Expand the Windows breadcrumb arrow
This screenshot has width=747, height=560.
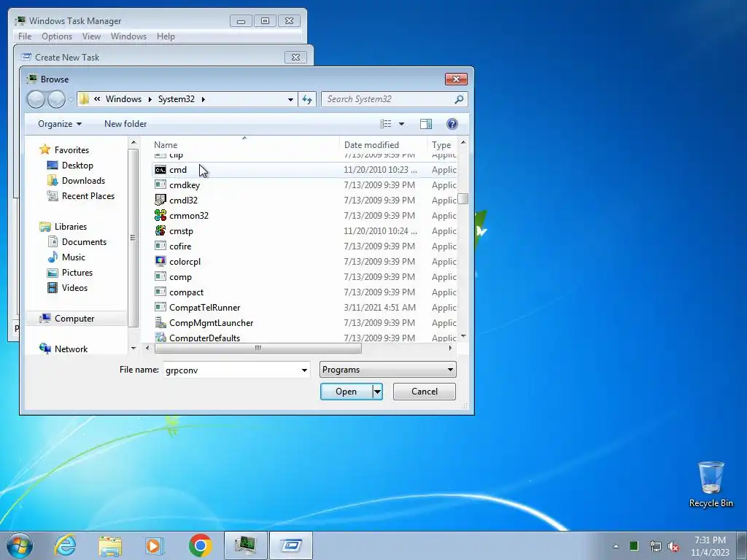pyautogui.click(x=150, y=99)
